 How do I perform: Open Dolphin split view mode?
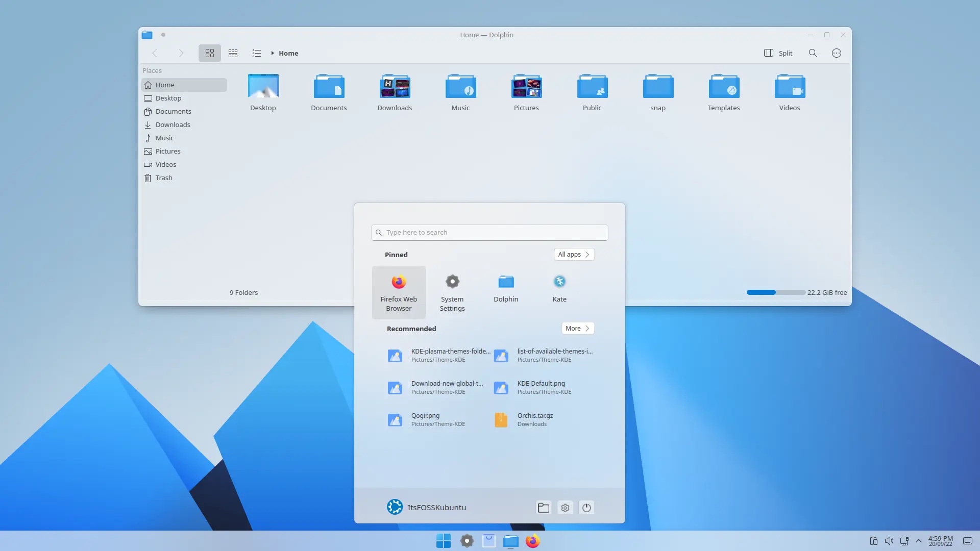pyautogui.click(x=777, y=53)
